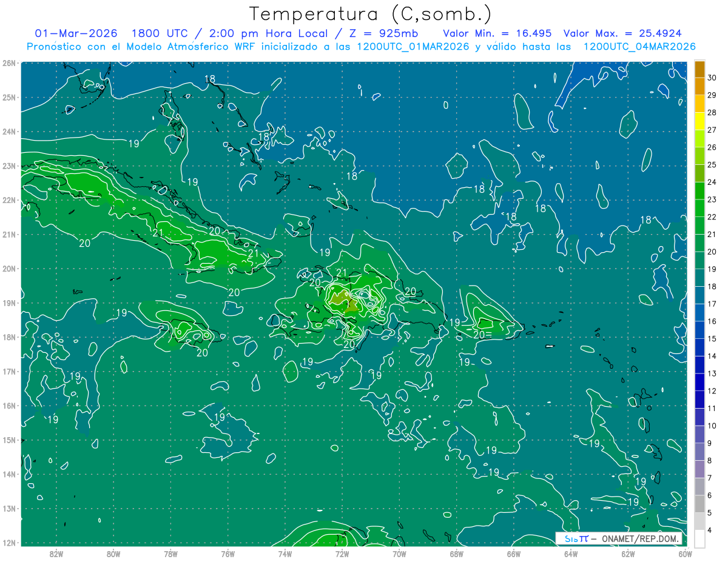Click the color scale label '13'

[x=712, y=373]
